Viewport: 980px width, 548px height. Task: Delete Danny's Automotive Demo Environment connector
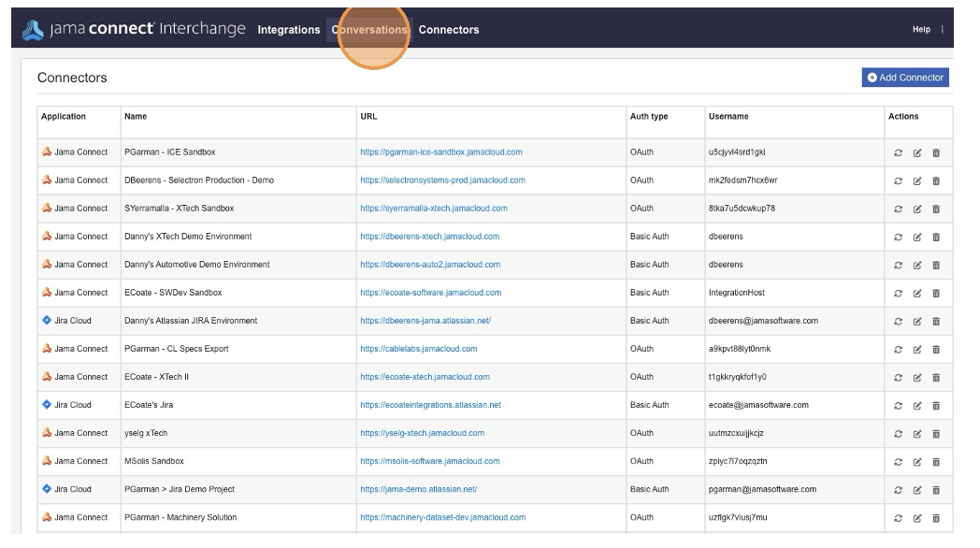936,265
